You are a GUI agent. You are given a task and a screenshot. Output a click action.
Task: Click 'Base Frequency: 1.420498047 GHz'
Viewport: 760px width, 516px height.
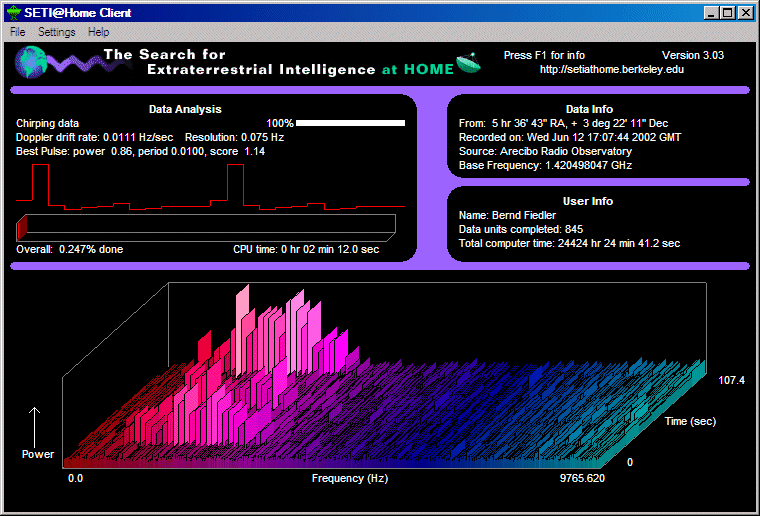(545, 165)
